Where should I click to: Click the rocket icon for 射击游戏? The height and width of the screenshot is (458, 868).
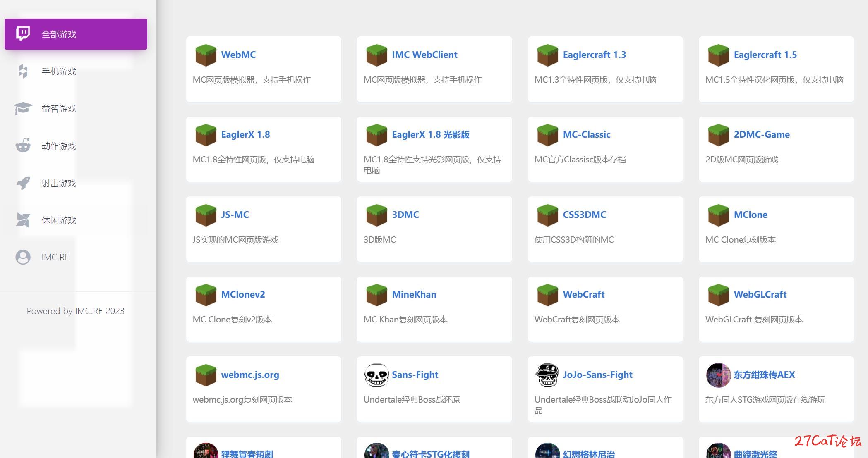pyautogui.click(x=23, y=183)
